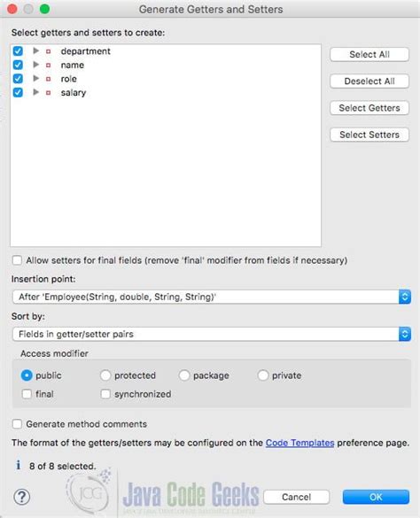Screen dimensions: 420x518
Task: Expand the department tree node
Action: (x=36, y=50)
